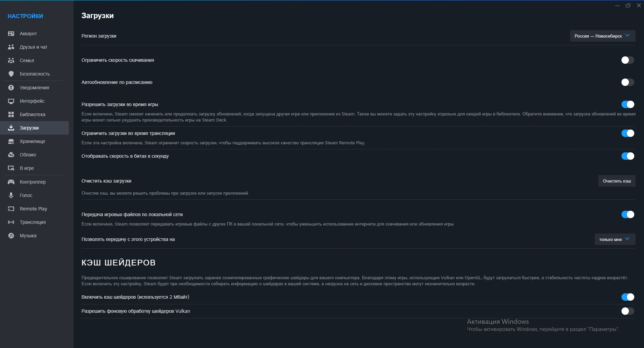The height and width of the screenshot is (348, 644).
Task: Disable Отображать скорость в битах в секунду
Action: tap(627, 156)
